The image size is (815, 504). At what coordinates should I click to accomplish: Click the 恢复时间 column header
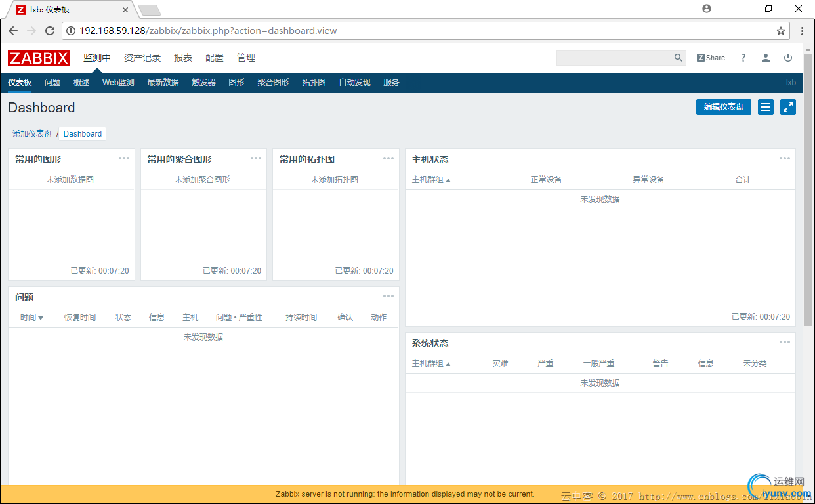click(80, 318)
